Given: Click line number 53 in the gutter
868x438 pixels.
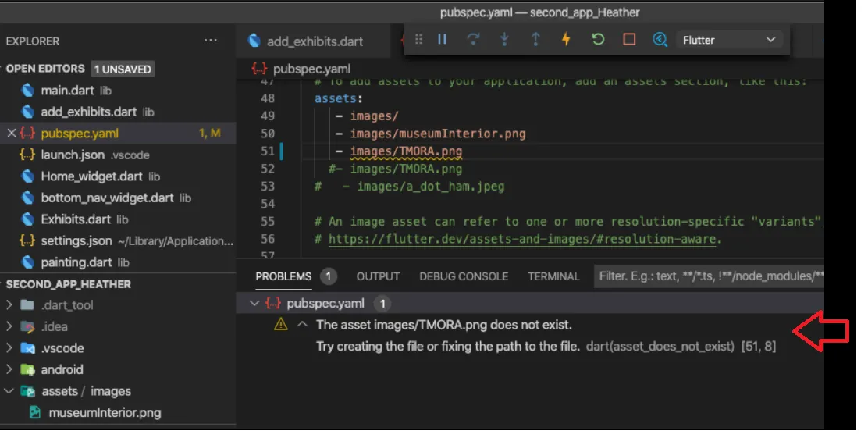Looking at the screenshot, I should [x=268, y=186].
